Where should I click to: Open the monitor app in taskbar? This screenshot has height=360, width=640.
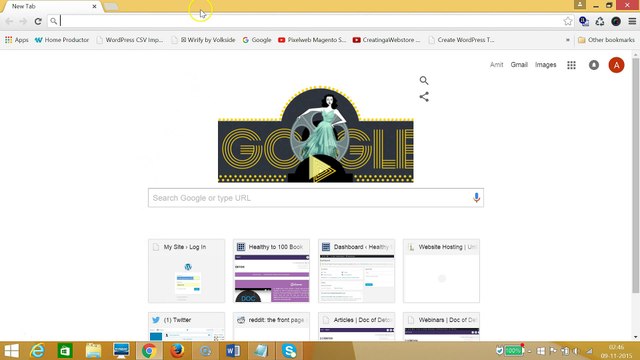pyautogui.click(x=121, y=351)
